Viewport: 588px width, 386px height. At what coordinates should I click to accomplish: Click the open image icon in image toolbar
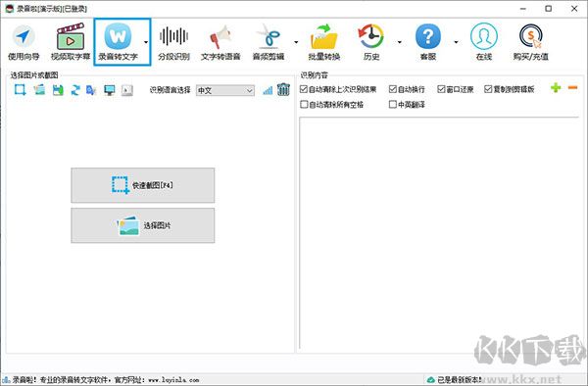[x=39, y=90]
